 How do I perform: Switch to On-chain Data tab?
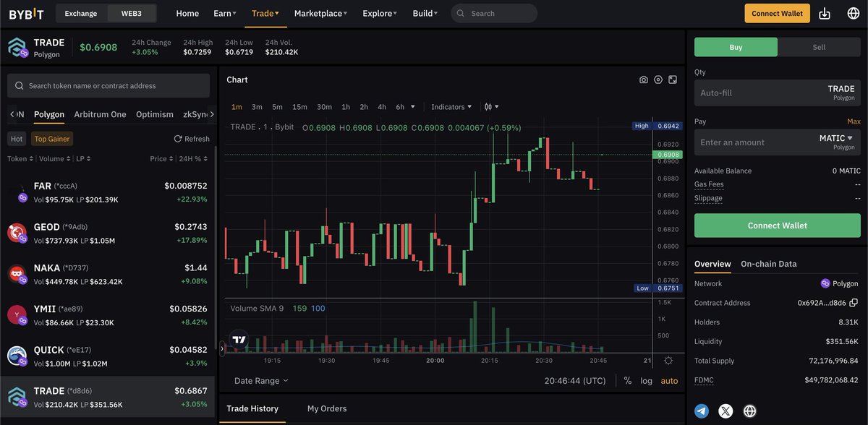pos(768,264)
